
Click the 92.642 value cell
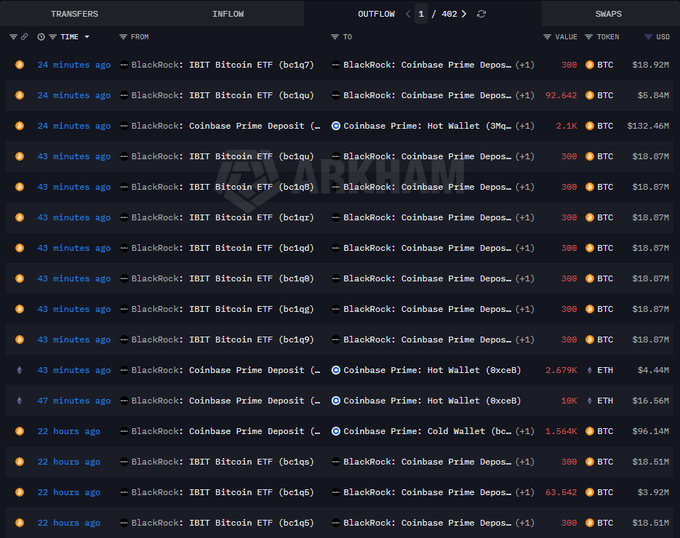[561, 95]
